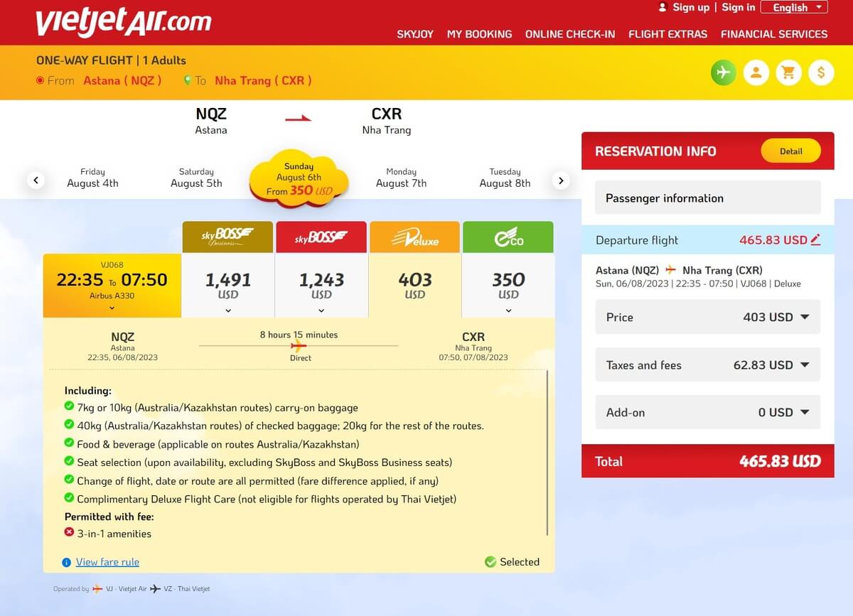Expand the 1,491 USD fare chevron

coord(228,310)
